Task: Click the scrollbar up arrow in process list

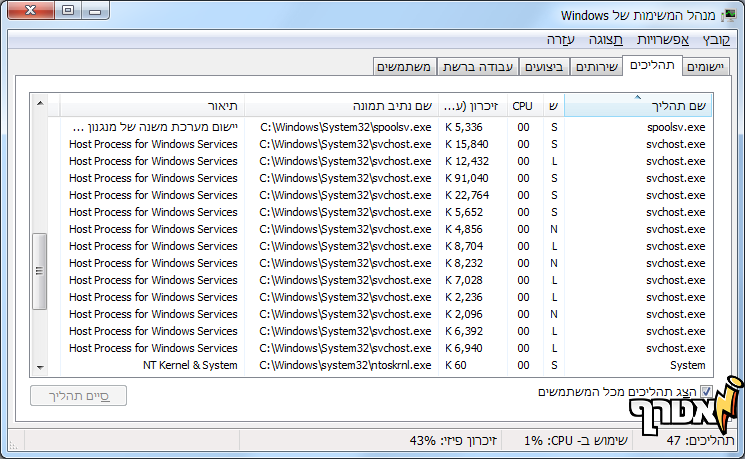Action: (40, 104)
